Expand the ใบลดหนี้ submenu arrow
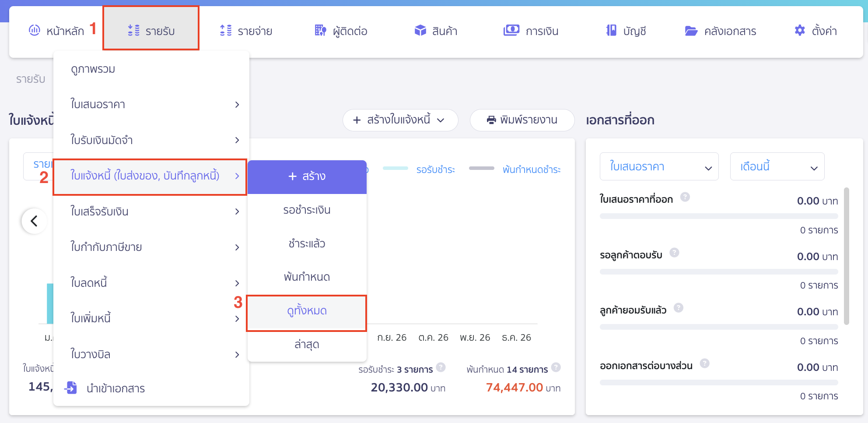The width and height of the screenshot is (868, 423). tap(238, 283)
